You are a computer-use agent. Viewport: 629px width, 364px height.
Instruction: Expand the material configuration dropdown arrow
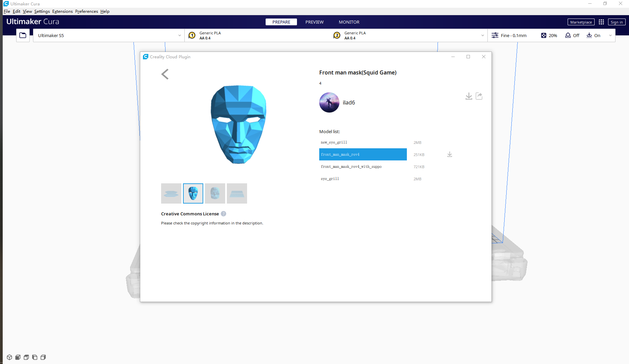tap(482, 35)
